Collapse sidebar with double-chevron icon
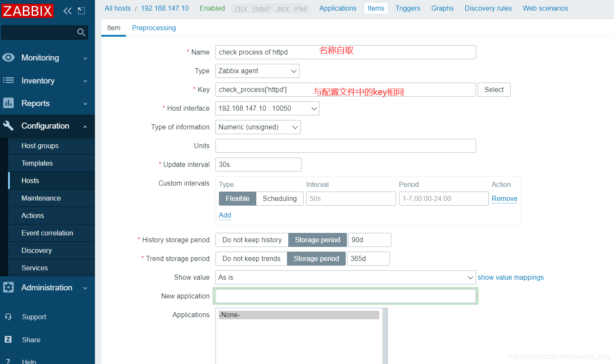 (x=67, y=11)
